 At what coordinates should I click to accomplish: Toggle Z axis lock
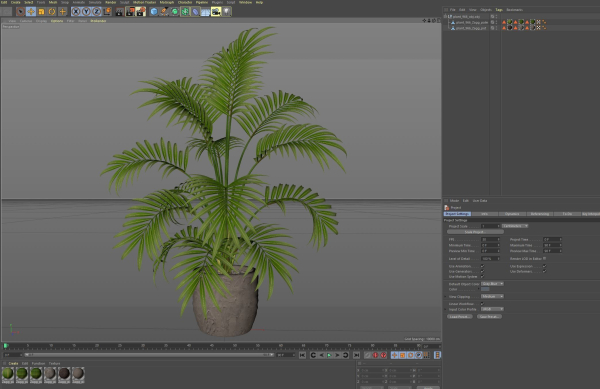(x=96, y=12)
